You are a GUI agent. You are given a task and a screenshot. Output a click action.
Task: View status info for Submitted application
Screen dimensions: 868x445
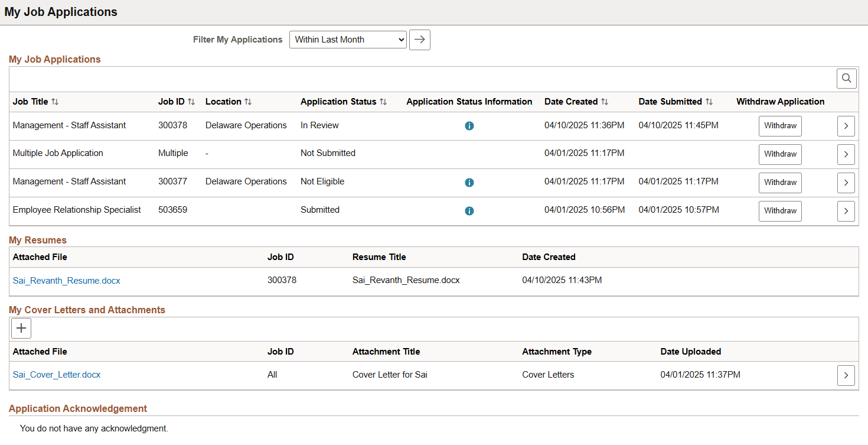[x=469, y=210]
